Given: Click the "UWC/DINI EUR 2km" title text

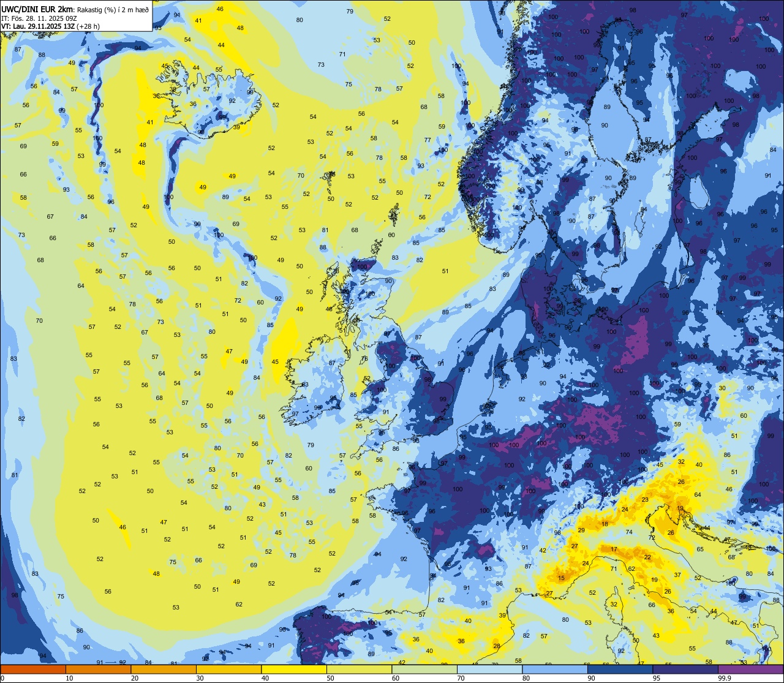Looking at the screenshot, I should coord(37,9).
